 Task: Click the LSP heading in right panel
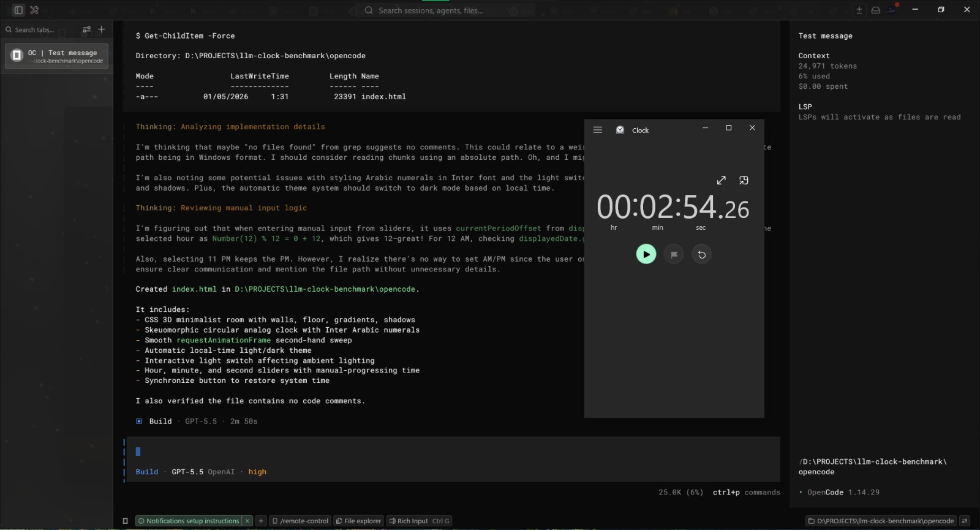tap(805, 107)
